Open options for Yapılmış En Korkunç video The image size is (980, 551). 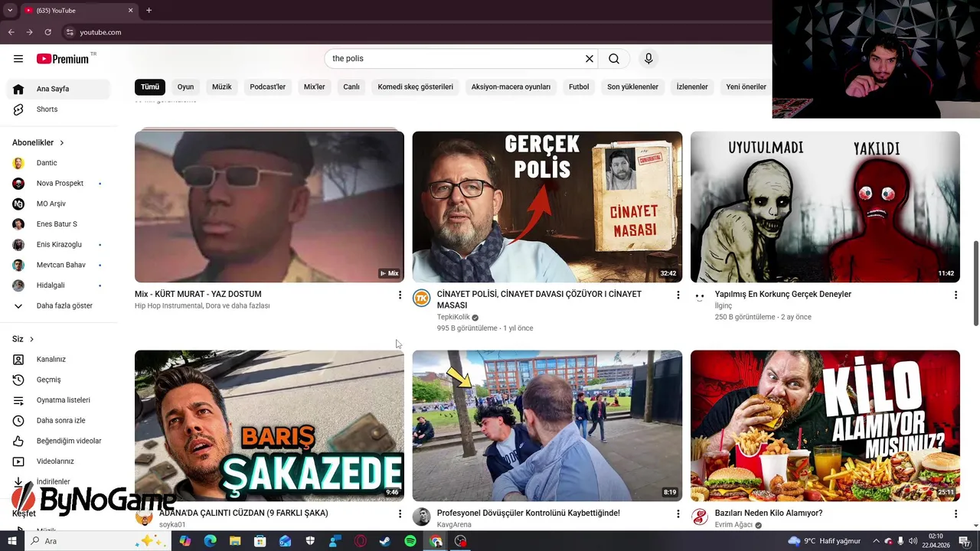pyautogui.click(x=955, y=295)
